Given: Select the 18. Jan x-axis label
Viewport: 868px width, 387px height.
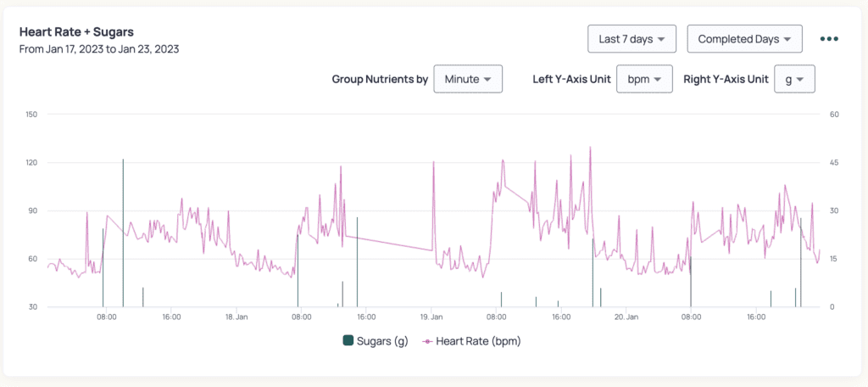Looking at the screenshot, I should [x=236, y=317].
